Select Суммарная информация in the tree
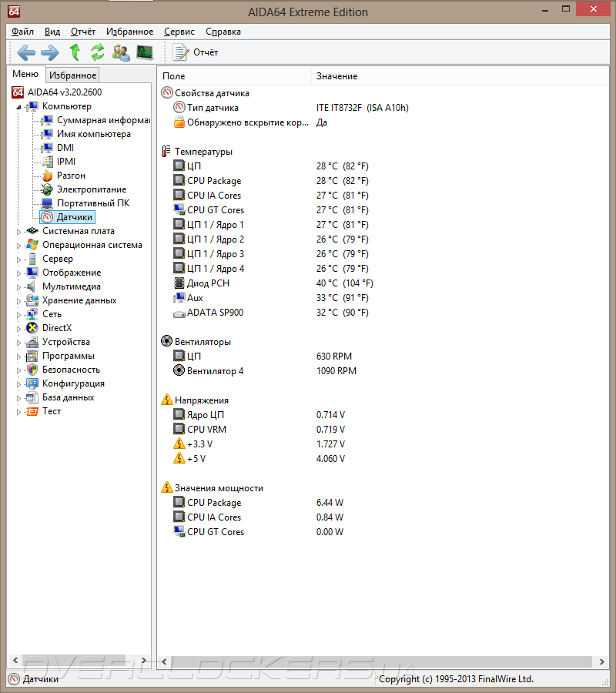Viewport: 616px width, 693px height. 103,120
